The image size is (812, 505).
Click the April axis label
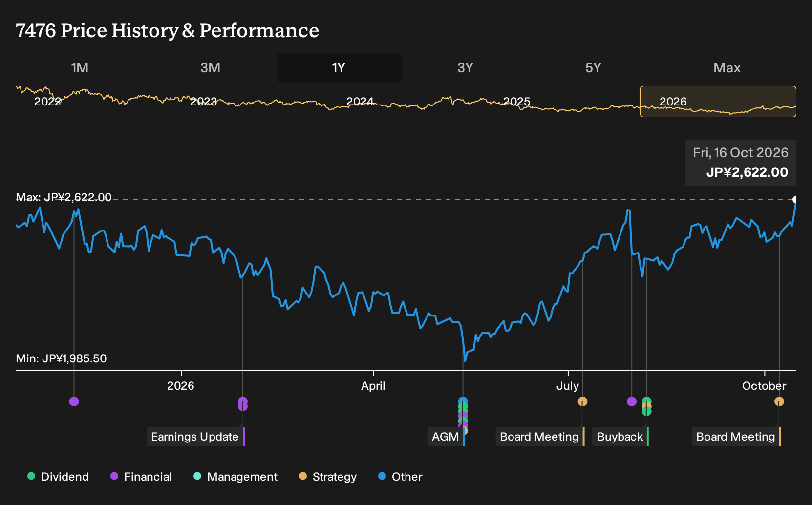tap(373, 386)
